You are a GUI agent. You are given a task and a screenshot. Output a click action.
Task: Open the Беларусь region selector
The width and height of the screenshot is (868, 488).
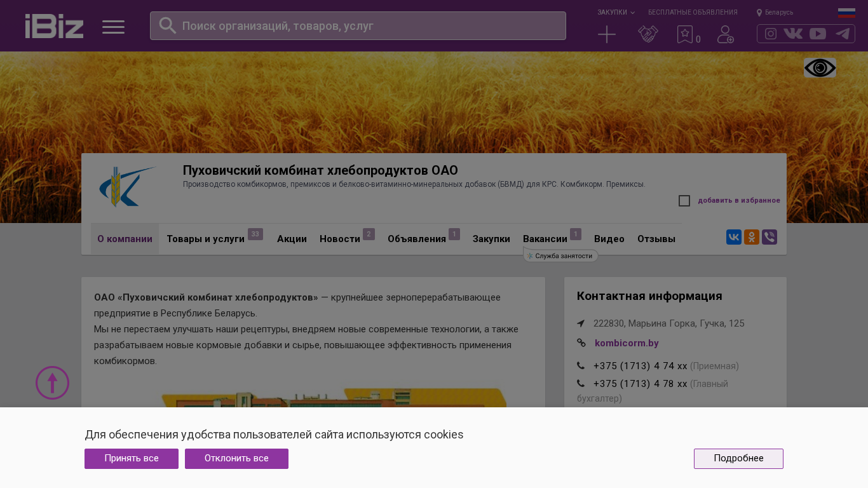pyautogui.click(x=779, y=13)
